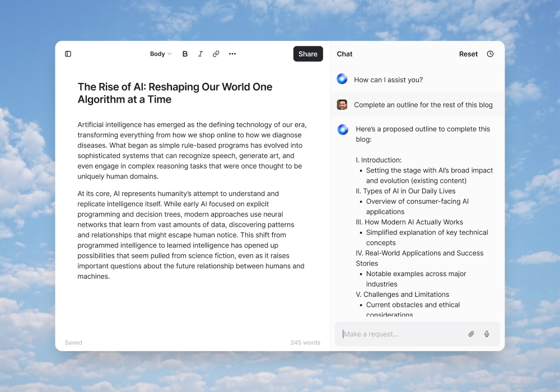Open chat history clock icon

click(490, 54)
